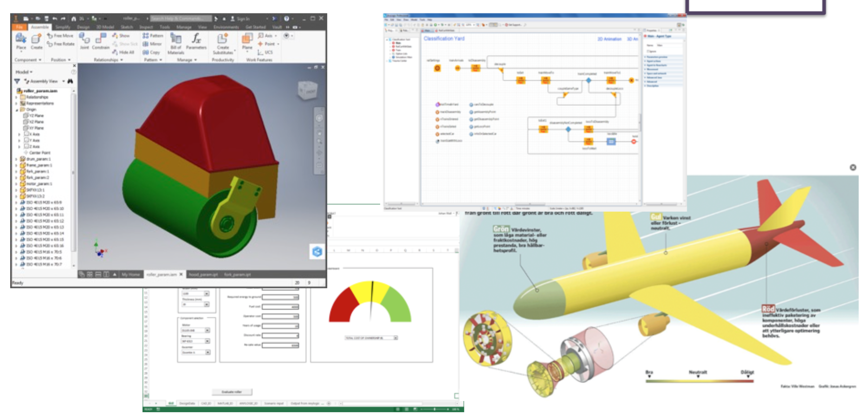Open the fx Parameters dialog

point(196,41)
